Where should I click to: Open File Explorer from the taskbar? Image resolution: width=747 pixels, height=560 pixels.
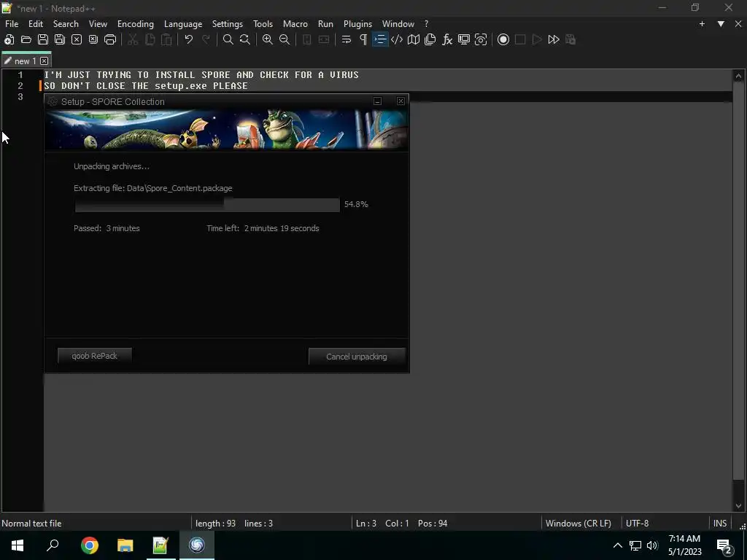pyautogui.click(x=125, y=545)
